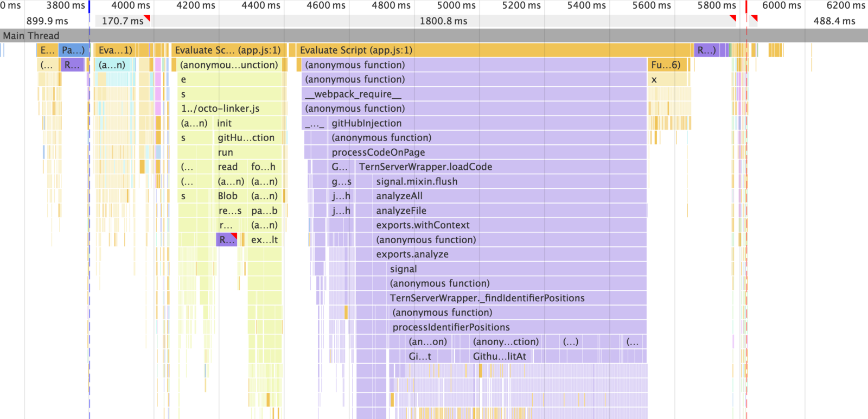Select the 'run' call frame
This screenshot has width=868, height=419.
248,153
